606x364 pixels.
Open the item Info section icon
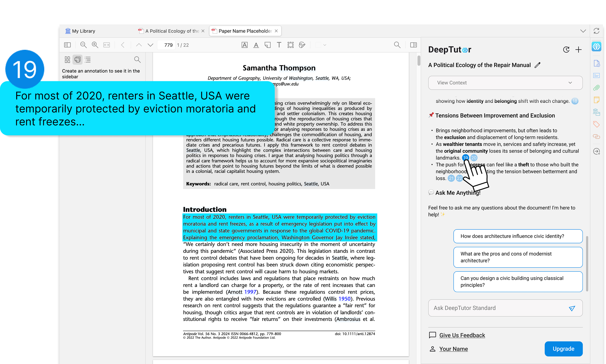pos(596,63)
